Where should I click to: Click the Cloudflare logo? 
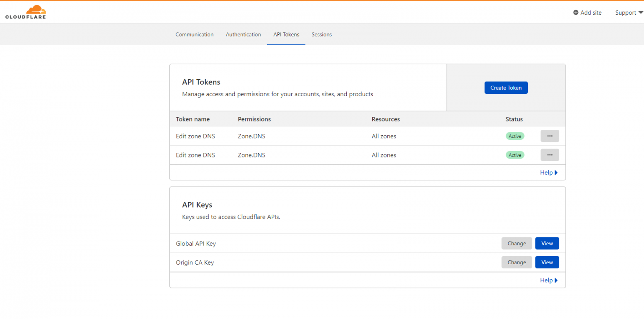pyautogui.click(x=25, y=12)
